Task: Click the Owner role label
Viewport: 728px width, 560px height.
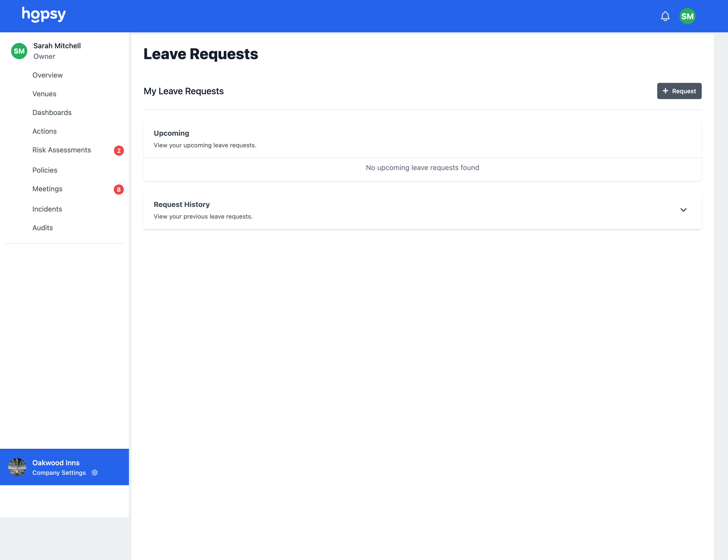Action: [44, 56]
